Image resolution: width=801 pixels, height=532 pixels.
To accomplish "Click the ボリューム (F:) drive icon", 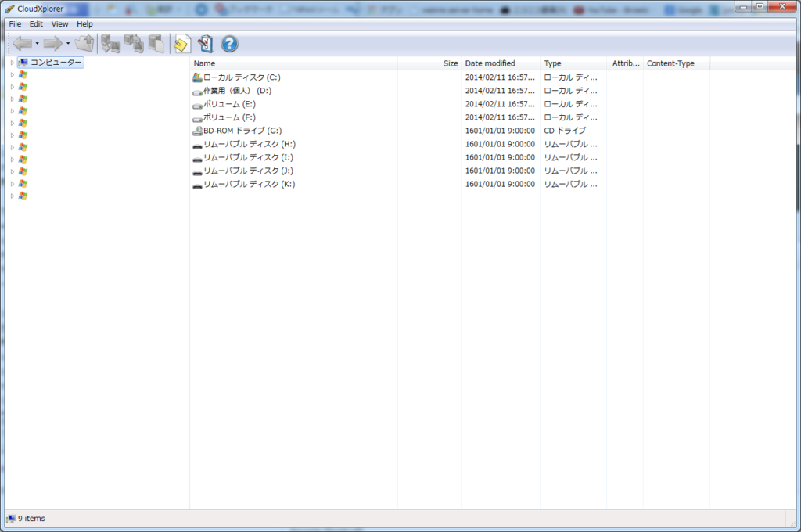I will (197, 118).
